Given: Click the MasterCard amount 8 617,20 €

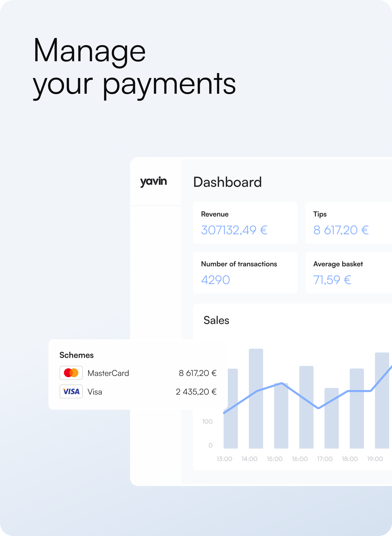Looking at the screenshot, I should point(197,373).
